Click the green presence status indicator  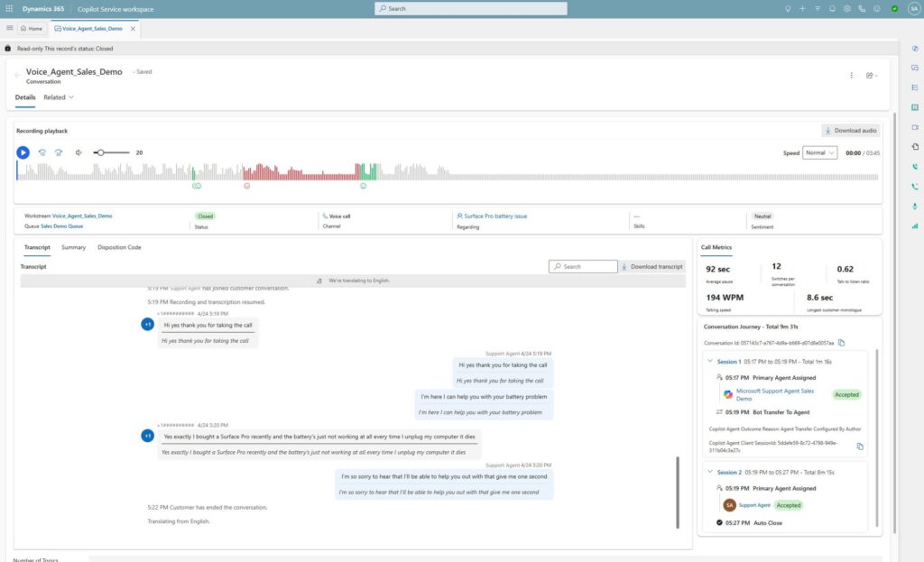[x=894, y=9]
